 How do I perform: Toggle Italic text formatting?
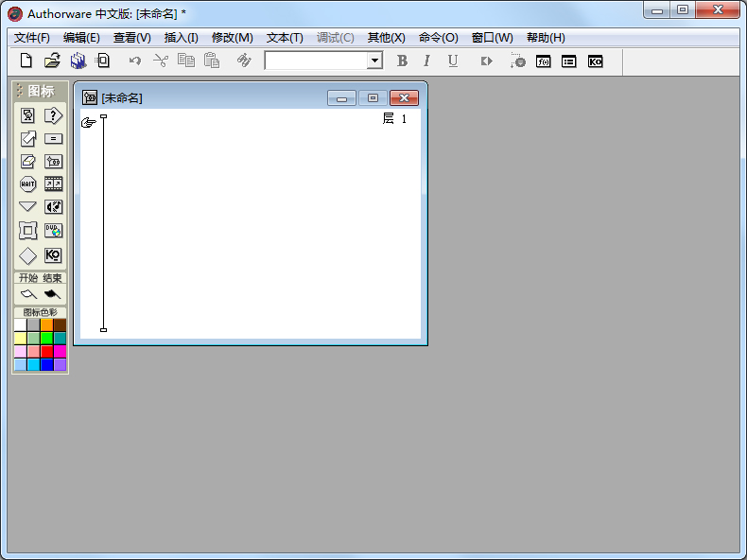pyautogui.click(x=426, y=61)
